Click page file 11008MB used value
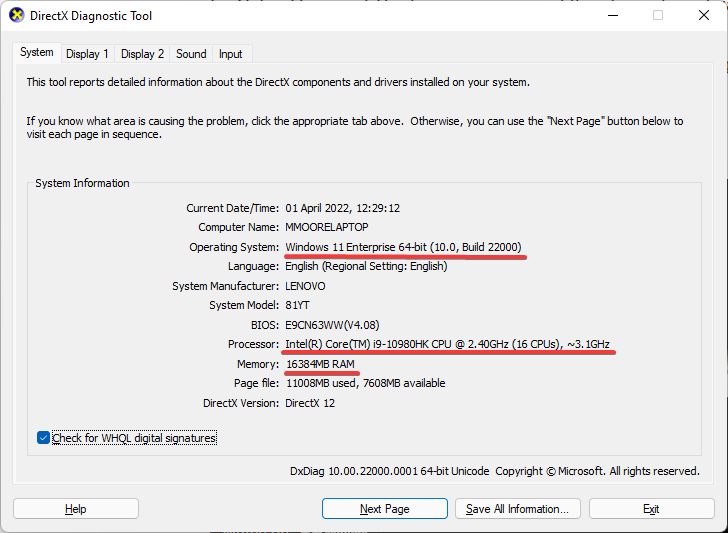 click(366, 384)
